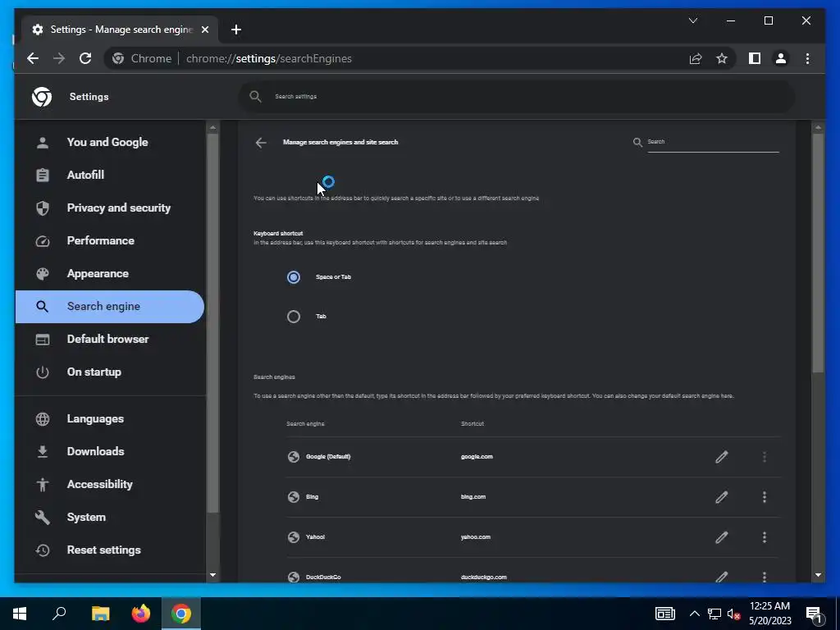Reload the settings page
Image resolution: width=840 pixels, height=630 pixels.
tap(85, 58)
